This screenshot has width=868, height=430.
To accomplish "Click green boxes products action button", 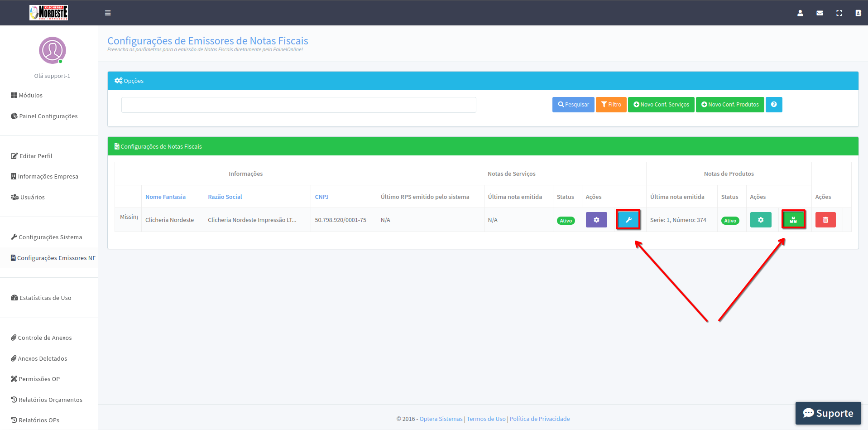I will (x=793, y=220).
